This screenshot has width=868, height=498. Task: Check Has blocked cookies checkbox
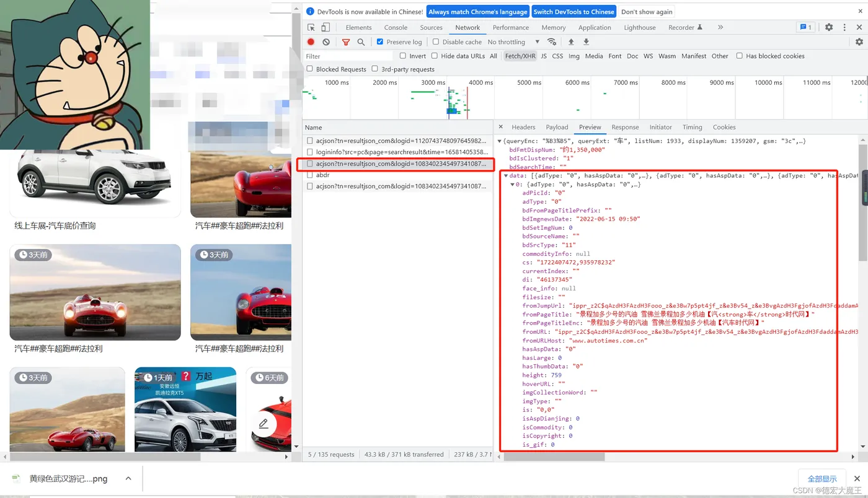tap(740, 56)
